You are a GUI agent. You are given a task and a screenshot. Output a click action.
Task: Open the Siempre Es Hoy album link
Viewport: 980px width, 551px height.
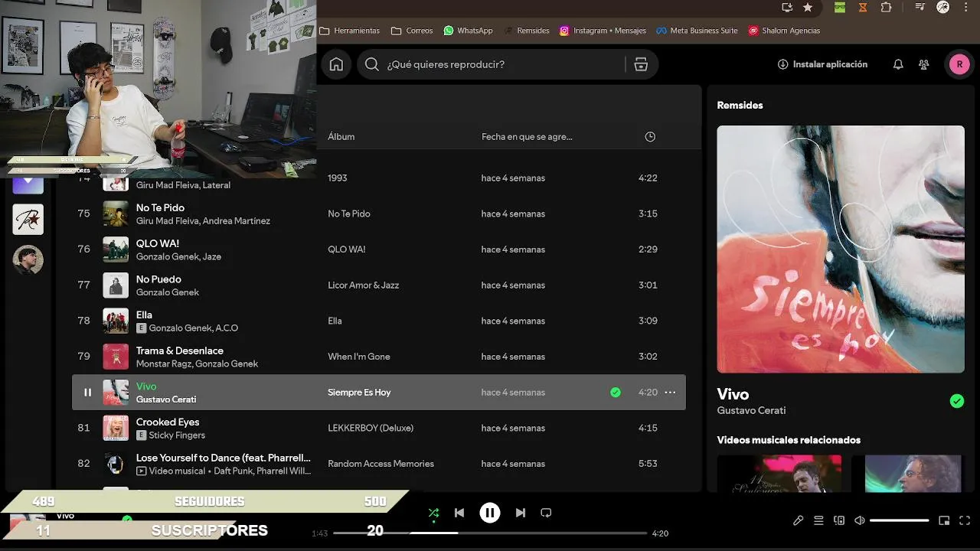tap(359, 392)
